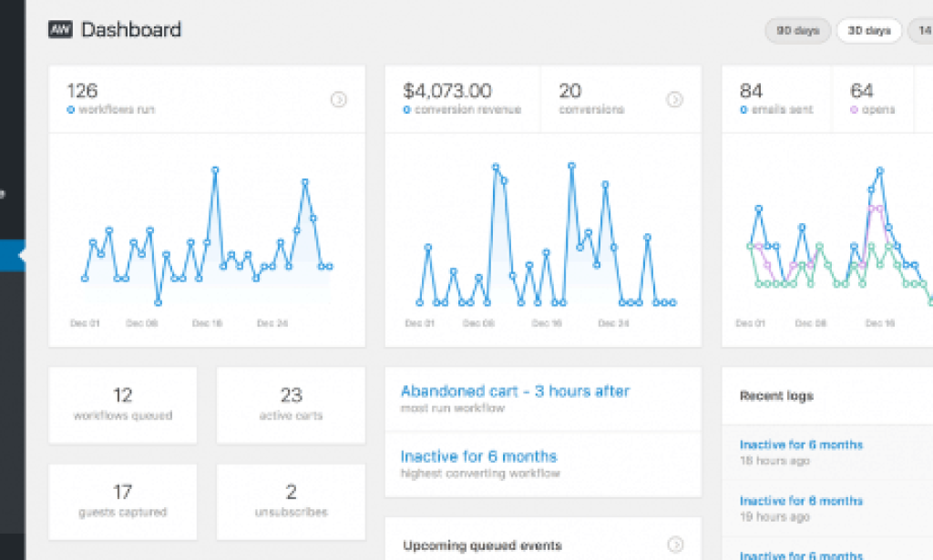Image resolution: width=933 pixels, height=560 pixels.
Task: Open Abandoned cart - 3 hours after workflow
Action: [x=516, y=392]
